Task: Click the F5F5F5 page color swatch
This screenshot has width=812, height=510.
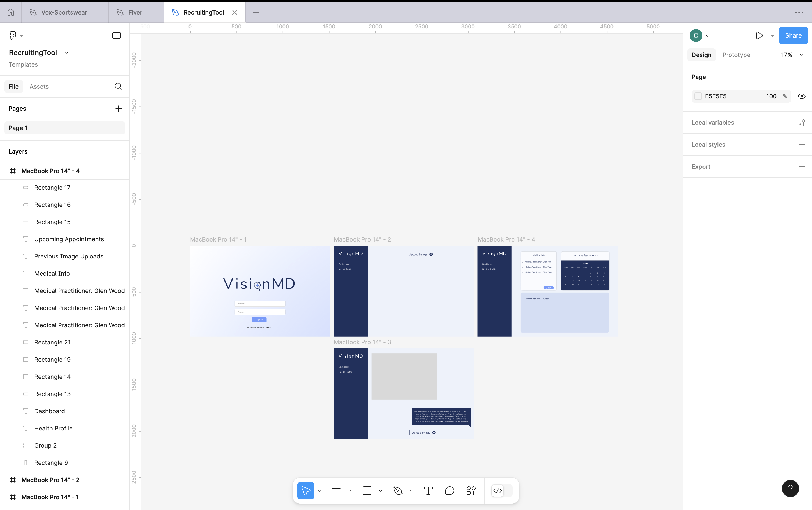Action: (x=698, y=96)
